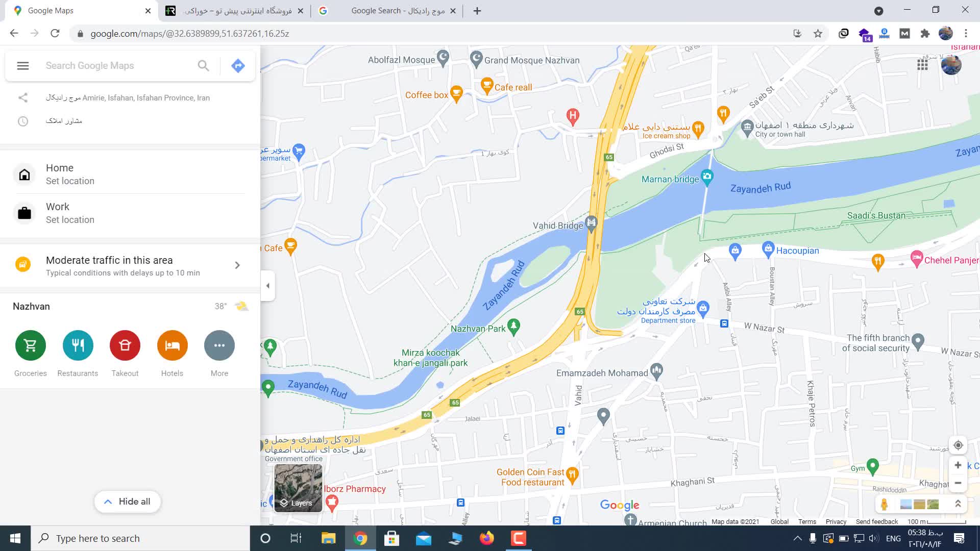Image resolution: width=980 pixels, height=551 pixels.
Task: Click the Directions arrow icon
Action: click(x=238, y=66)
